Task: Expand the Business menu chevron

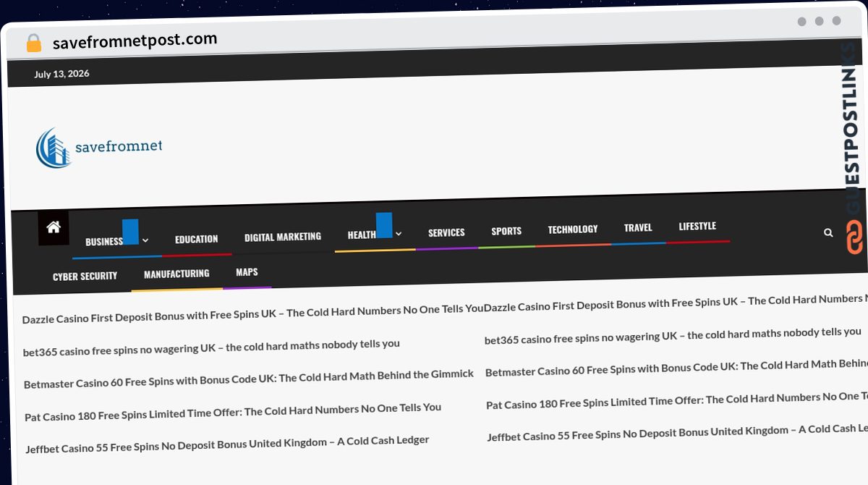Action: (x=145, y=240)
